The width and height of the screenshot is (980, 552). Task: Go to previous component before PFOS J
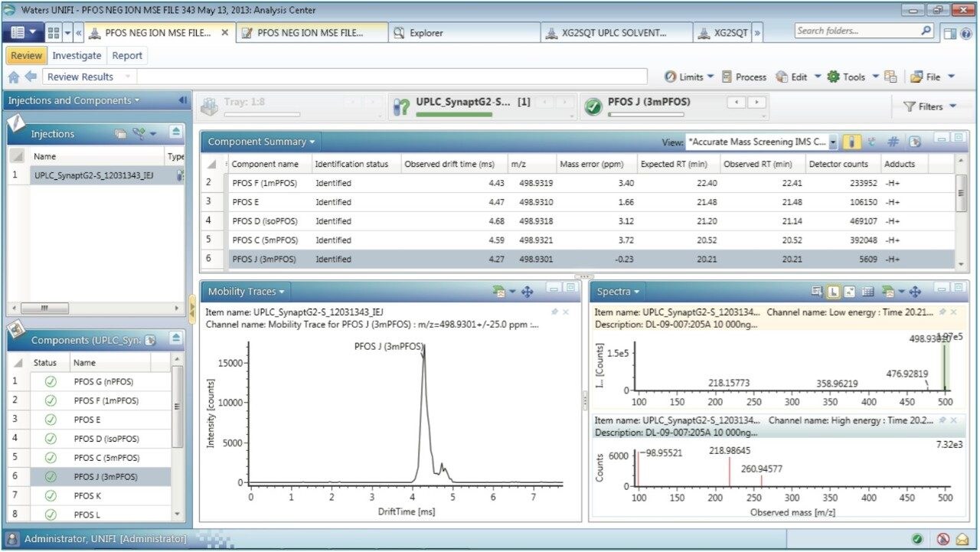[737, 102]
